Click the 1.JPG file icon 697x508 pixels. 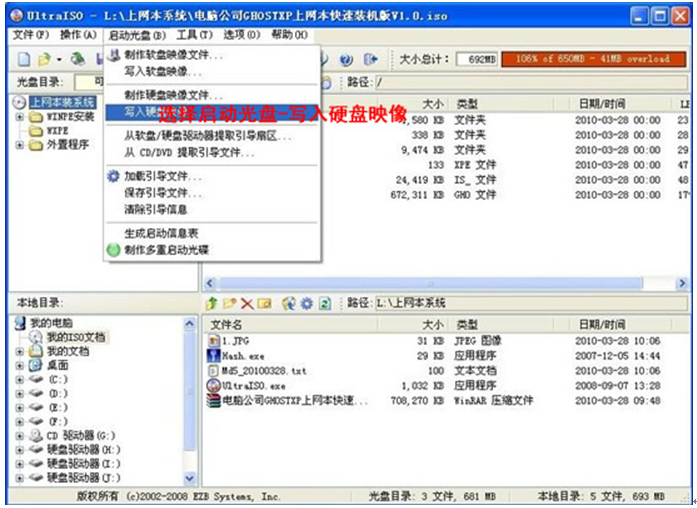214,341
